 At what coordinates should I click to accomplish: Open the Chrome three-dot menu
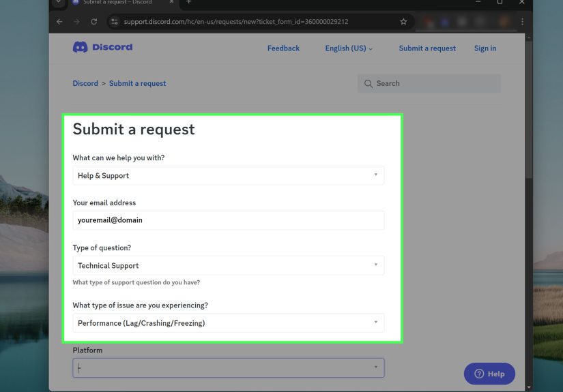[x=522, y=22]
